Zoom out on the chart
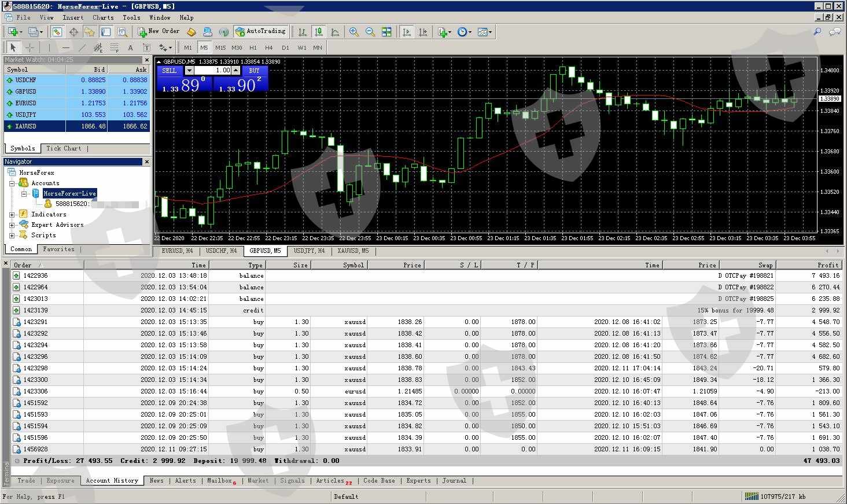847x504 pixels. tap(370, 32)
